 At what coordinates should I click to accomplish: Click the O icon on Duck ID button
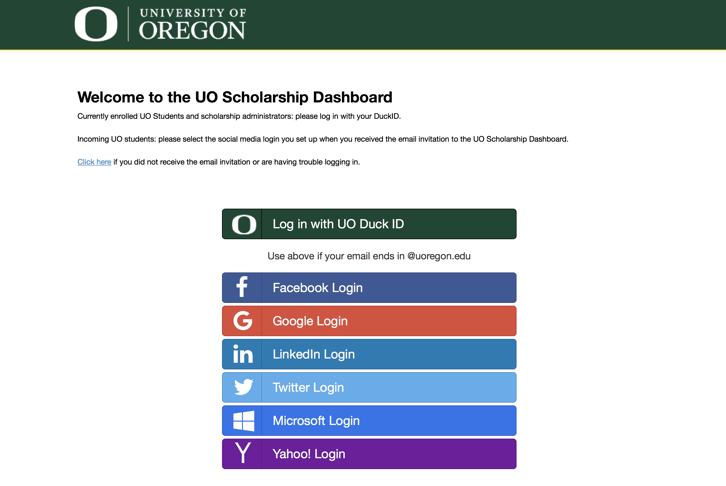point(244,224)
